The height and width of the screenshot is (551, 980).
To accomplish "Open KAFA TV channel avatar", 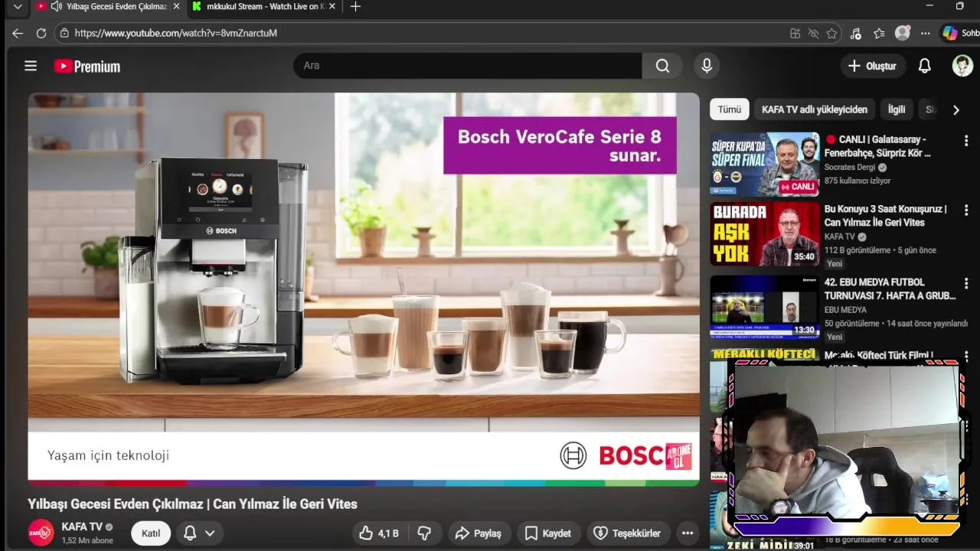I will point(41,533).
